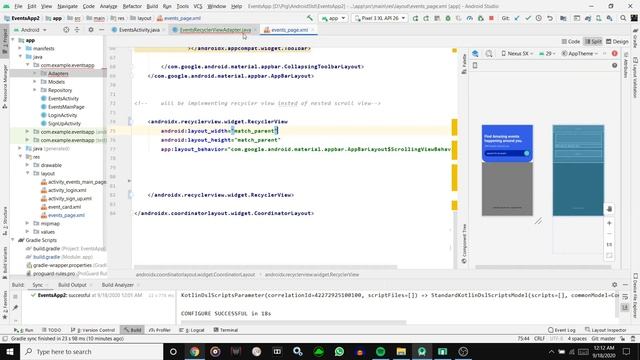The width and height of the screenshot is (640, 360).
Task: Click the Windows search box
Action: click(91, 351)
